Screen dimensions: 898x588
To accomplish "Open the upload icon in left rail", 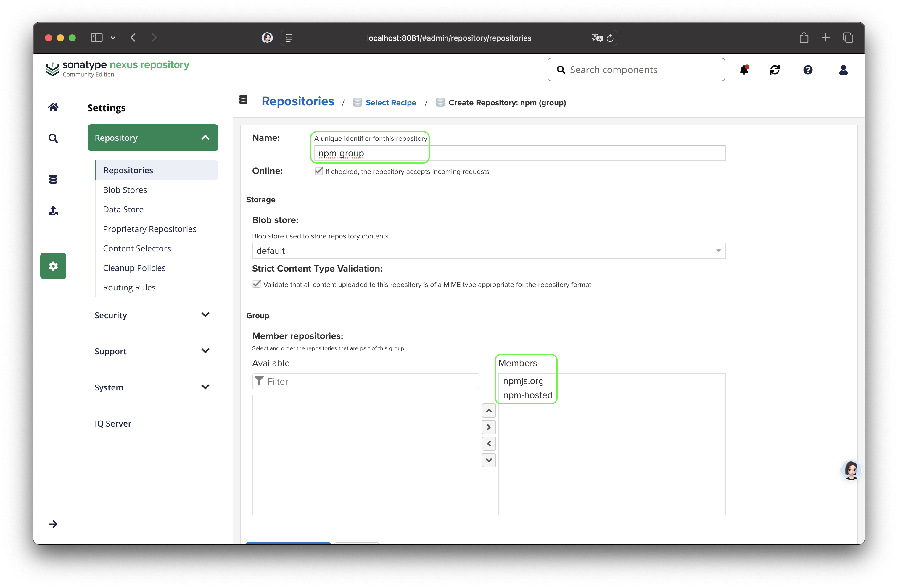I will coord(53,211).
